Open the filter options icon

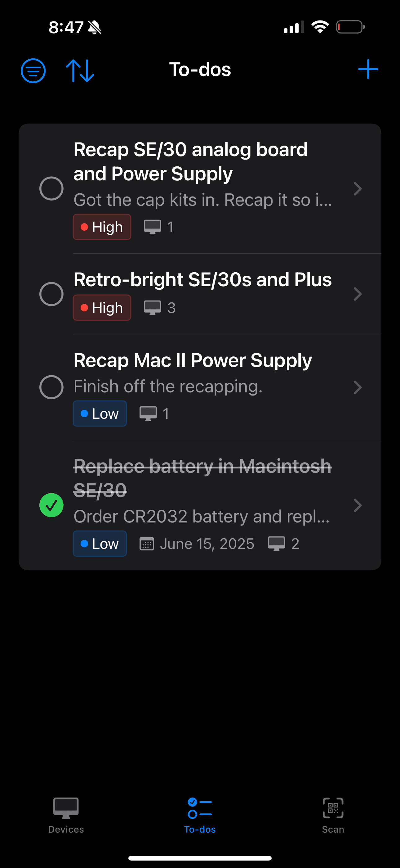click(x=33, y=70)
